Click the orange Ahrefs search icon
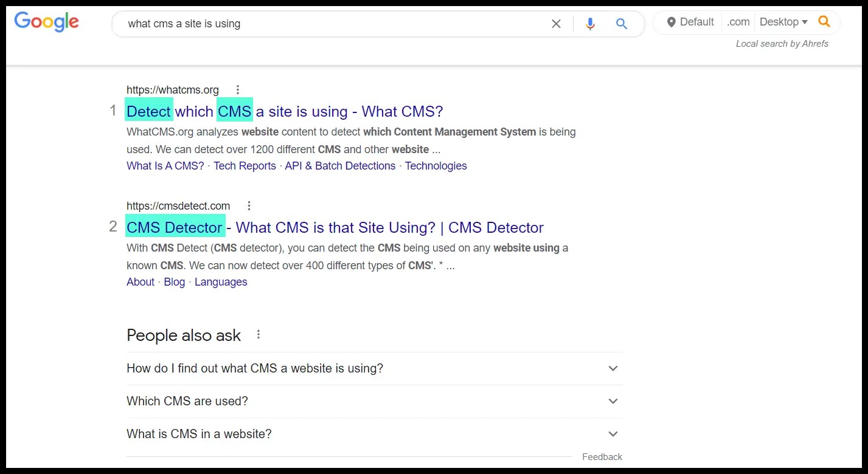The image size is (868, 474). click(x=824, y=22)
